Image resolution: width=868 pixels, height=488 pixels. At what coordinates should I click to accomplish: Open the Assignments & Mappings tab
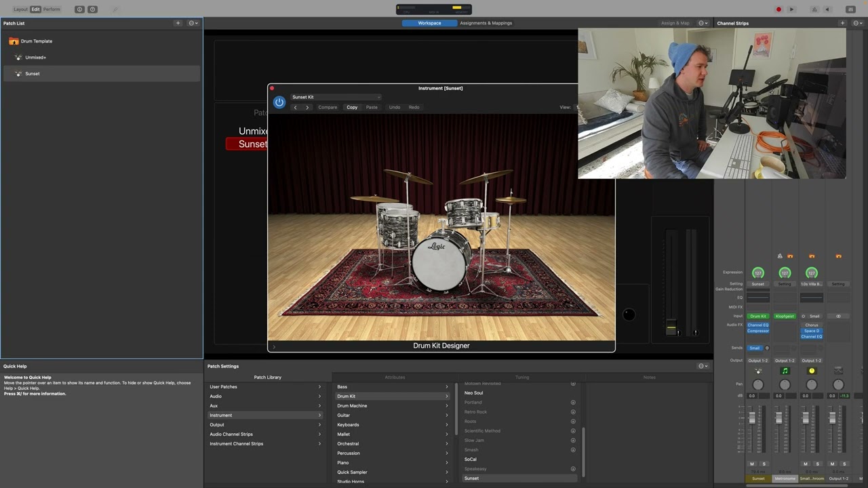click(486, 23)
